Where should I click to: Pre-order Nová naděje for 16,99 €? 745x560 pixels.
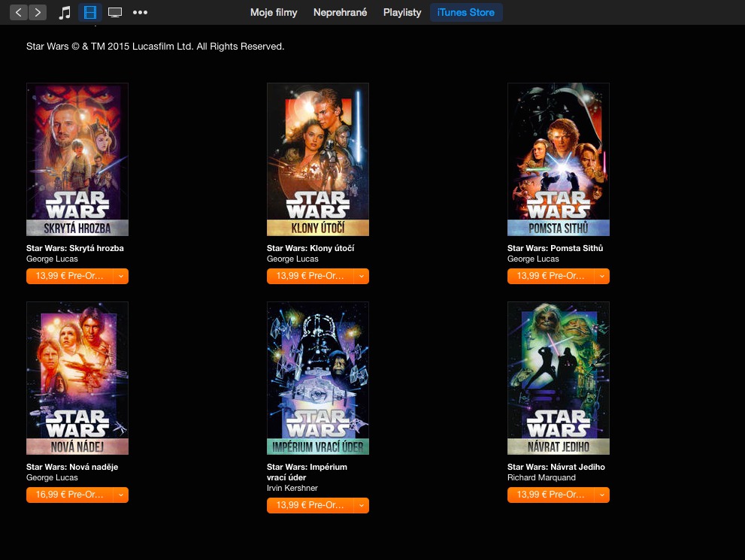pyautogui.click(x=70, y=495)
